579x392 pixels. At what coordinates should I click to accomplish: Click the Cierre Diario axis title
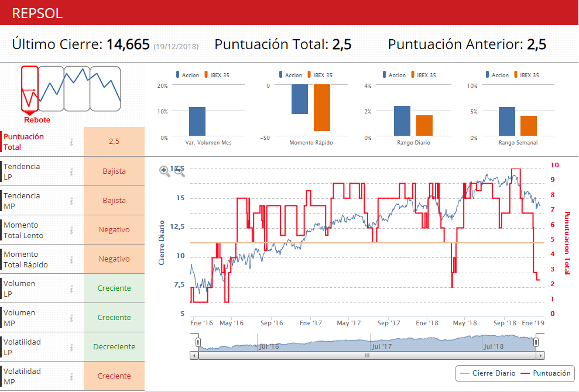pyautogui.click(x=162, y=242)
